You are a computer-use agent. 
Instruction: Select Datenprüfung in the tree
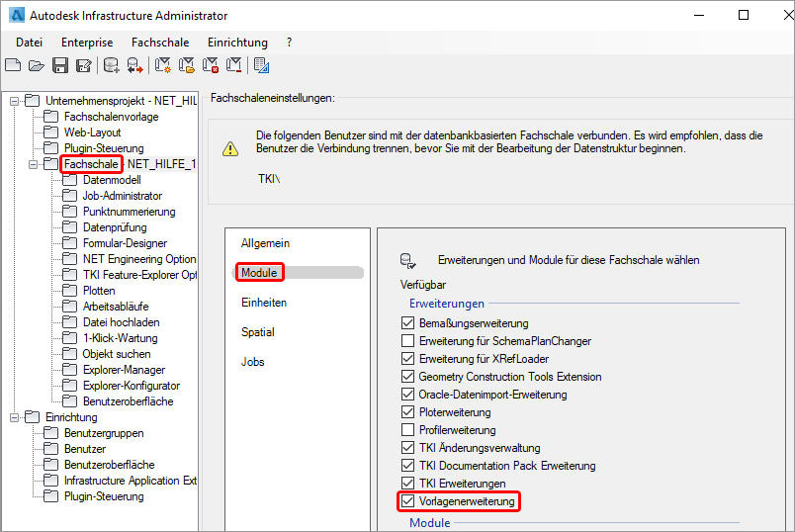coord(115,227)
